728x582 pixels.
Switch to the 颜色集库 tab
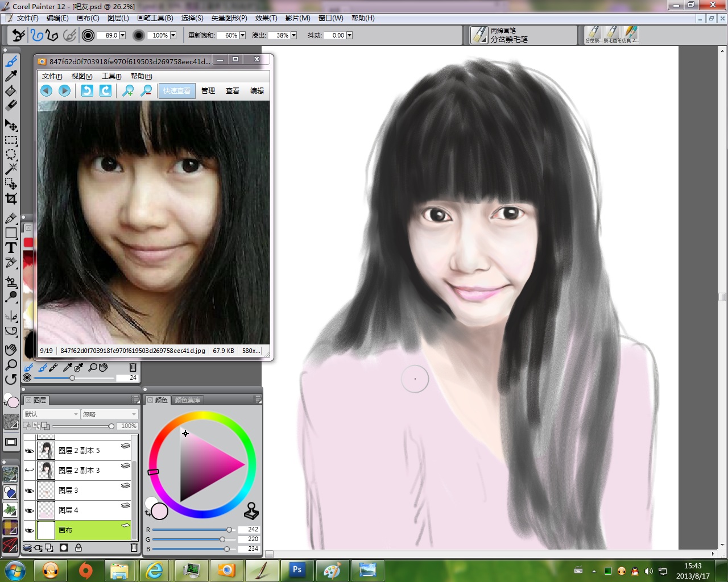tap(187, 400)
